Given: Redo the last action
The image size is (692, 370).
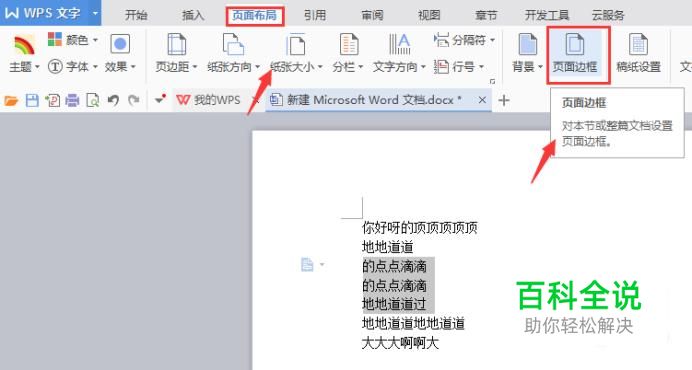Looking at the screenshot, I should coord(134,101).
